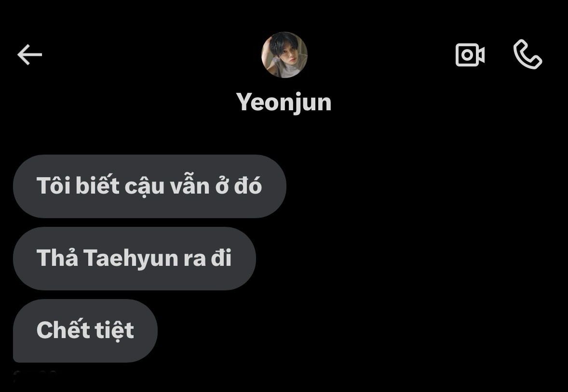Start a voice call with Yeonjun
The width and height of the screenshot is (568, 392).
click(x=527, y=54)
